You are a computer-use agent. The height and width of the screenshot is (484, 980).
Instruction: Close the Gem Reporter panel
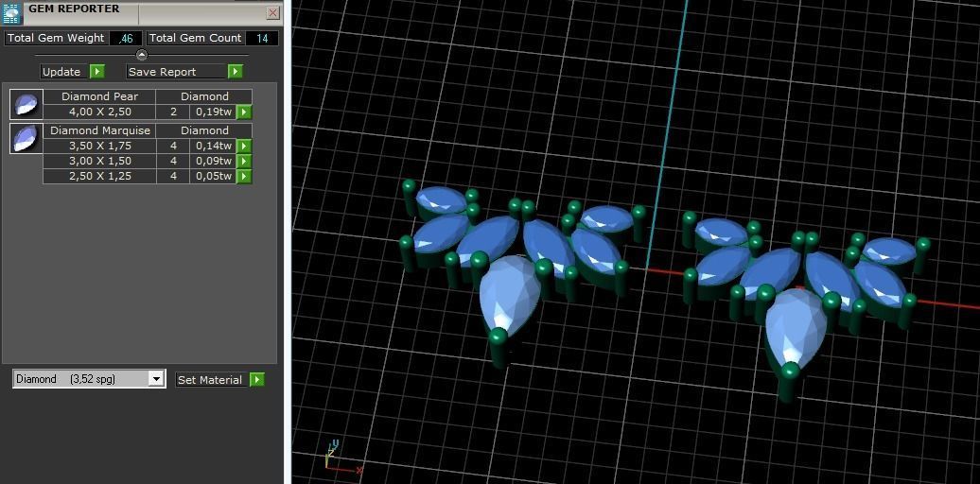273,12
